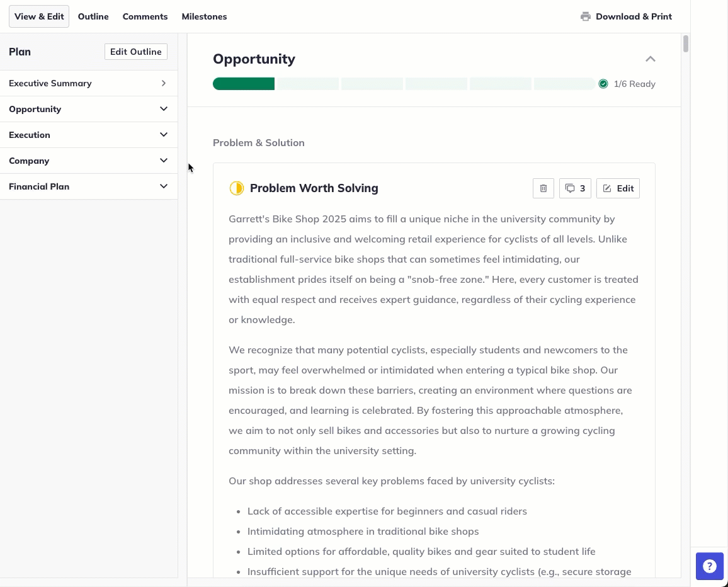Switch to the Outline tab
This screenshot has height=587, width=728.
[x=93, y=16]
